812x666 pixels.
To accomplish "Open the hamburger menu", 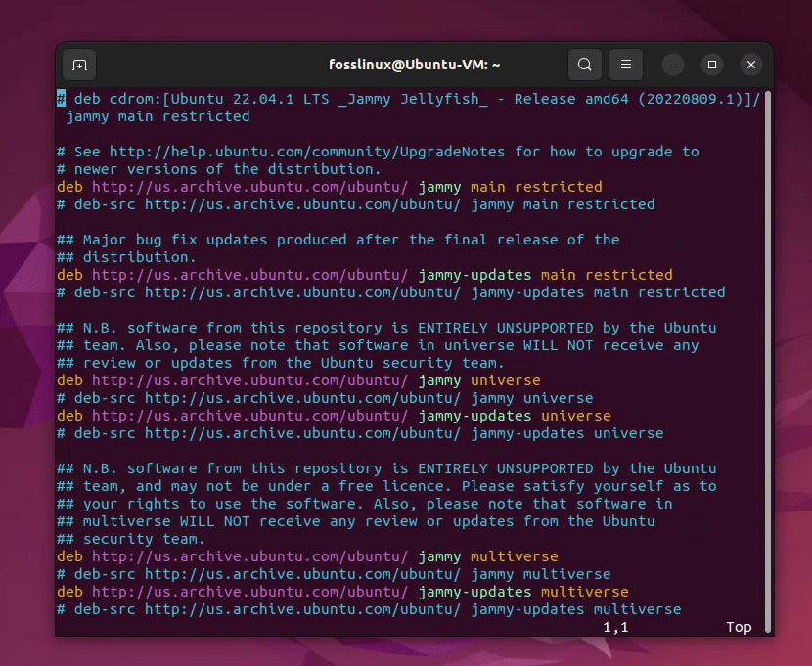I will pos(626,64).
